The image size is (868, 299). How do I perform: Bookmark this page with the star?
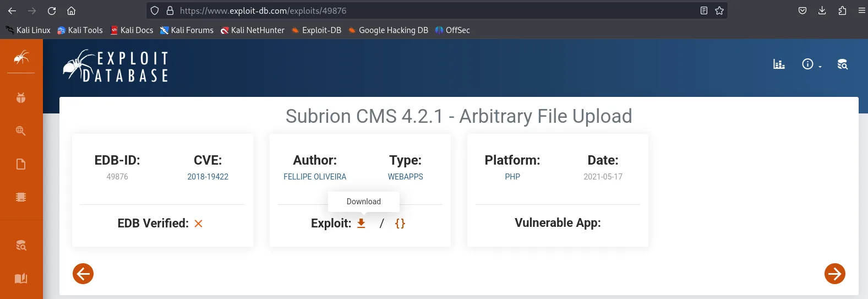(x=719, y=10)
